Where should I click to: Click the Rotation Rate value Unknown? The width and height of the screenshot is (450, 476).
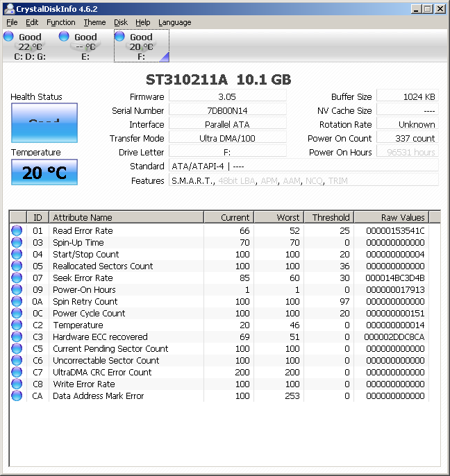pyautogui.click(x=408, y=124)
